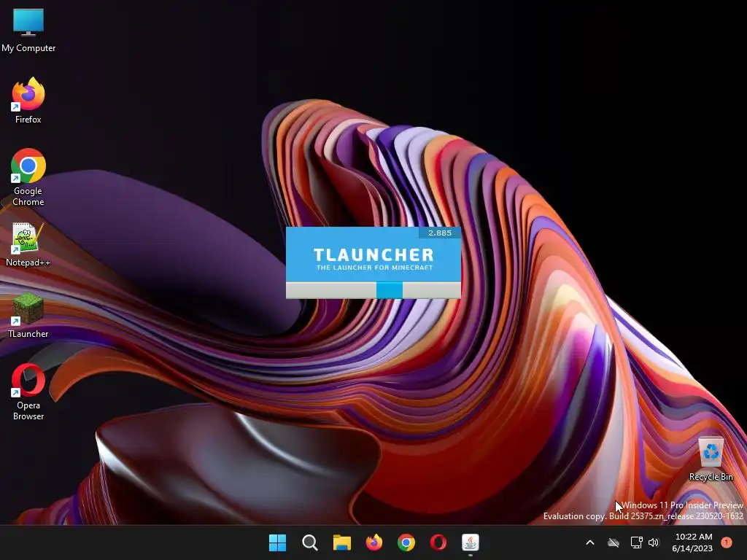
Task: Launch Chrome from the taskbar
Action: (406, 542)
